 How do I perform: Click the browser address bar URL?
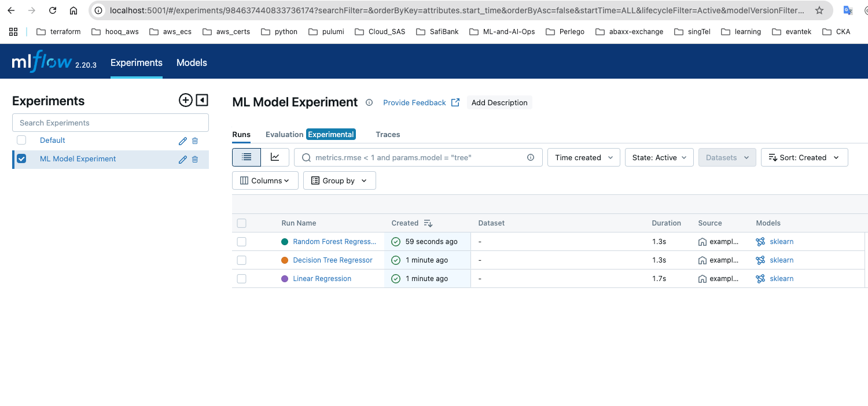coord(457,10)
